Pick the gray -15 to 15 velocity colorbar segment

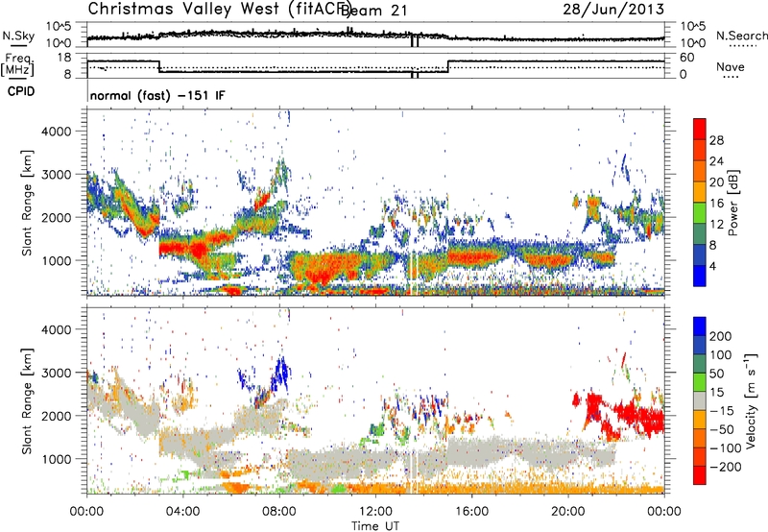tap(700, 401)
